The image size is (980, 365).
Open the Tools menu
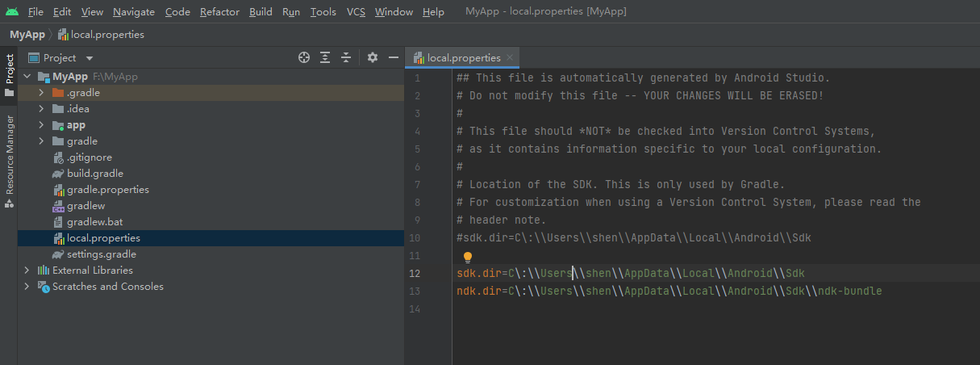coord(323,12)
